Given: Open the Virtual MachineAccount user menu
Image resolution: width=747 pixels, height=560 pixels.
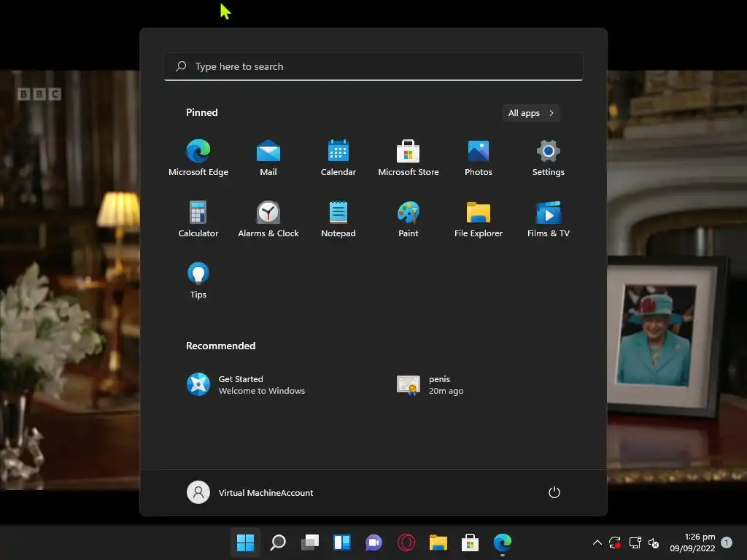Looking at the screenshot, I should tap(250, 492).
